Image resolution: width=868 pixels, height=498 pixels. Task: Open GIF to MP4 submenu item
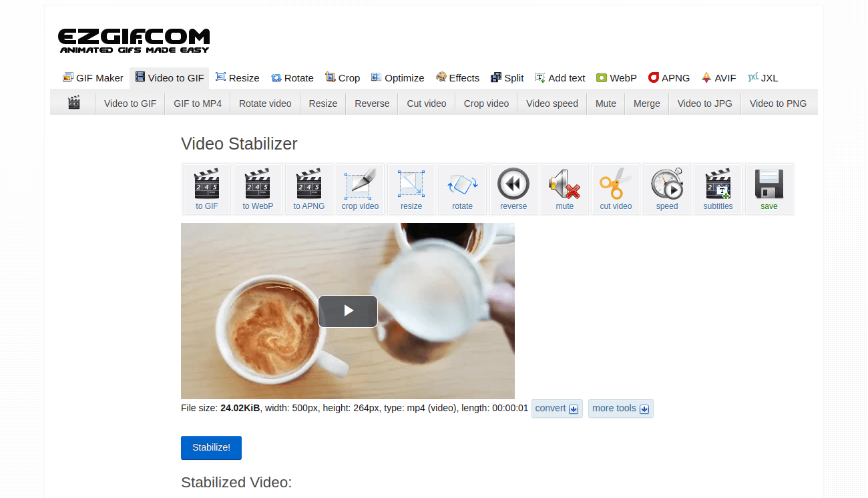pyautogui.click(x=198, y=103)
